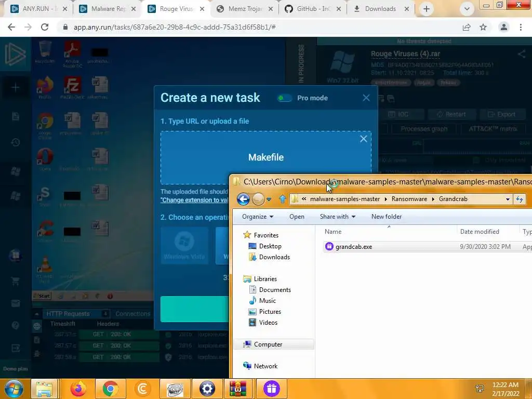
Task: Share this page icon
Action: [x=467, y=27]
